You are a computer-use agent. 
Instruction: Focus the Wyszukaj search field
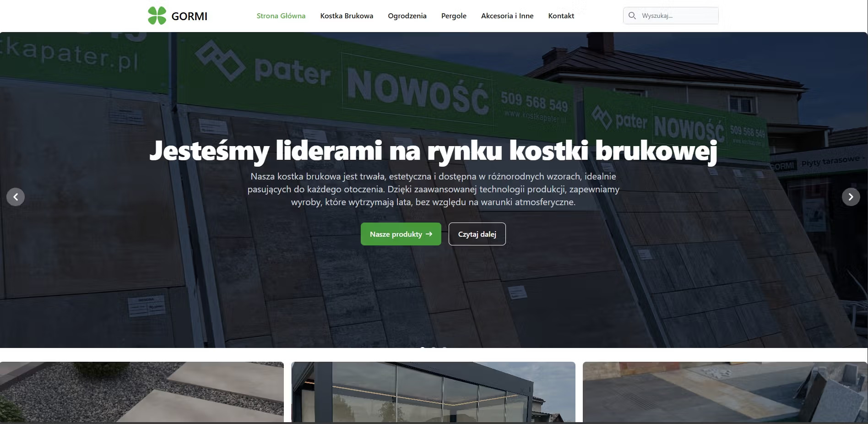[x=671, y=16]
